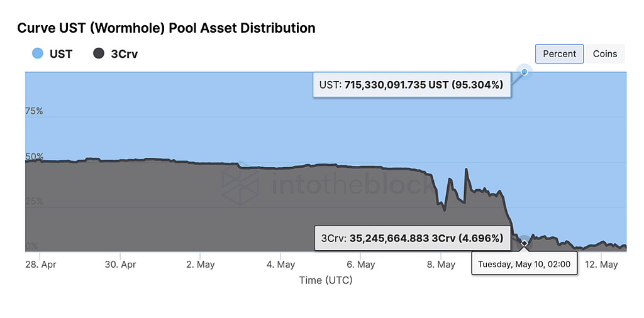Click the 3Crv value tooltip

pos(412,238)
